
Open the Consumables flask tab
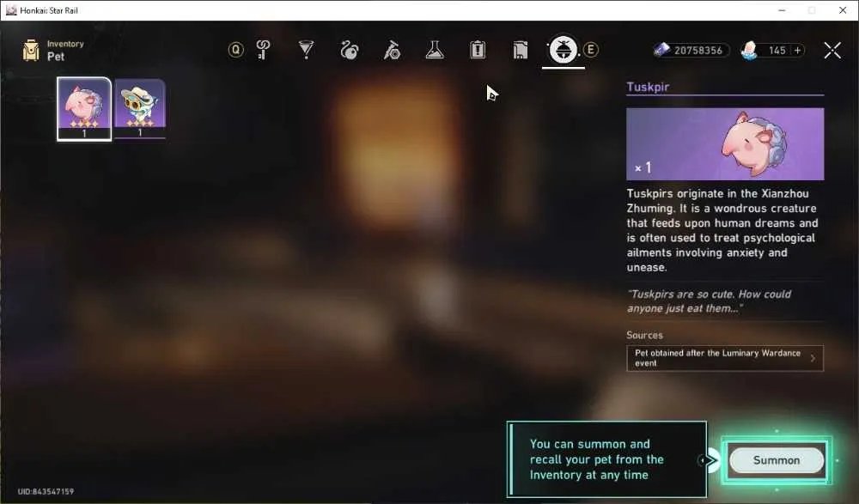(x=435, y=50)
